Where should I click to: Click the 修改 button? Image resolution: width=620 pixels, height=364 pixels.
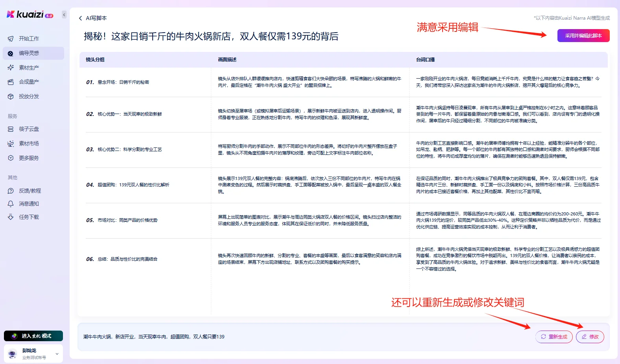590,337
